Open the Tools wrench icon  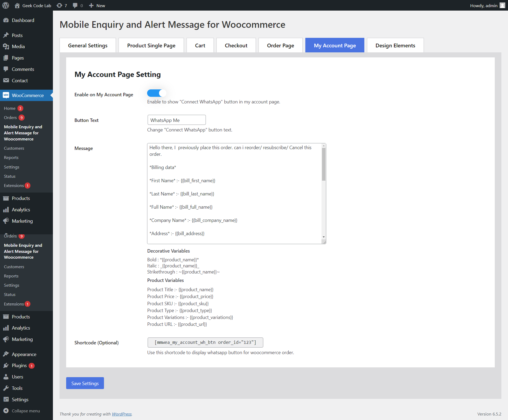[x=6, y=388]
